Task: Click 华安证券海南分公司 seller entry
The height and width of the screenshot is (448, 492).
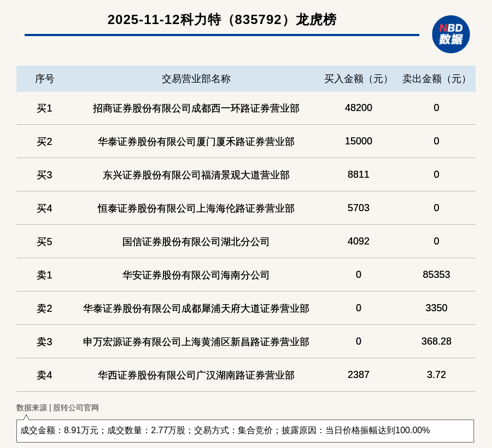Action: pyautogui.click(x=196, y=275)
